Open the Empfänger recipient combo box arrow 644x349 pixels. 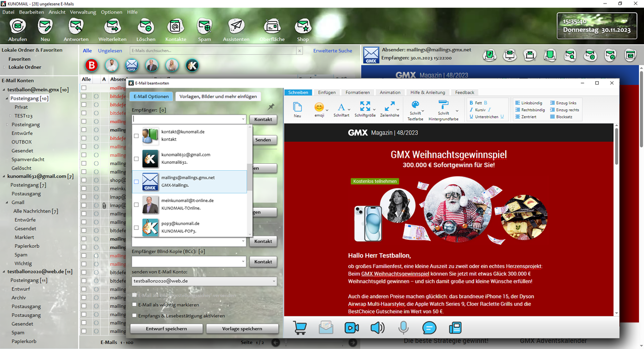pos(243,119)
